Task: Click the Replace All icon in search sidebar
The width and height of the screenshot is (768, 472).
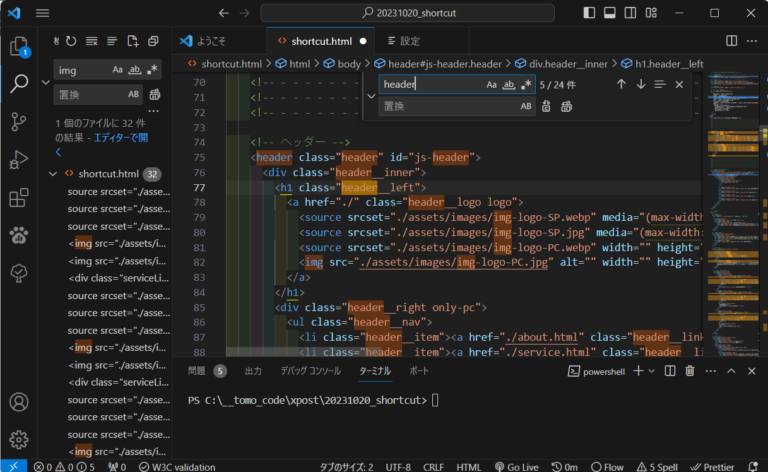Action: tap(155, 95)
